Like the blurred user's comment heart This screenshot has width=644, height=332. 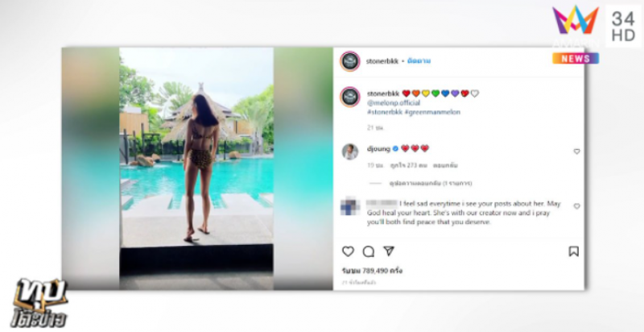(x=576, y=206)
